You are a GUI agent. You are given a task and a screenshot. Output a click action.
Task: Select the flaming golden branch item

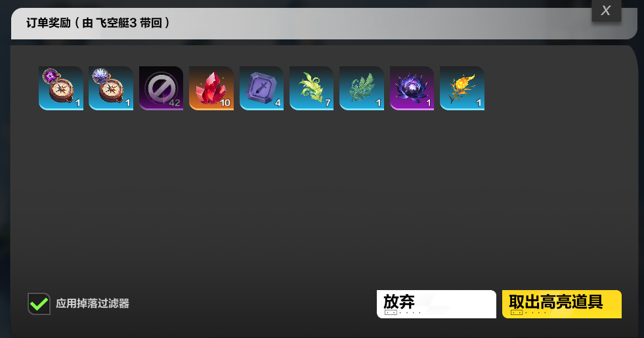pos(462,88)
